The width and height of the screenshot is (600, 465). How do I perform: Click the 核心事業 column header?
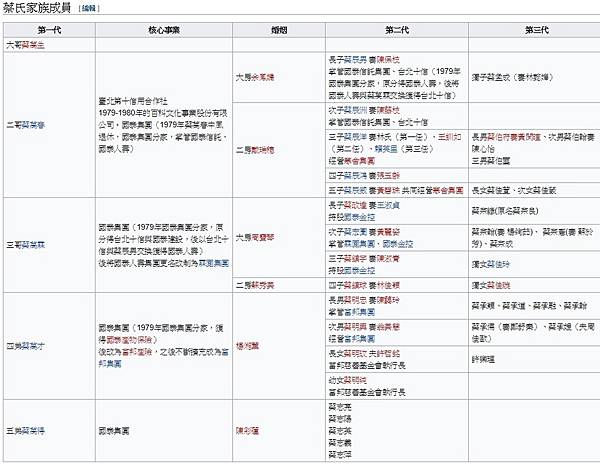164,30
